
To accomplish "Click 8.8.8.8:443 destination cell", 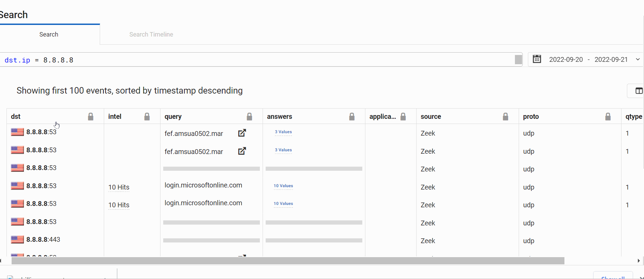I will coord(43,239).
